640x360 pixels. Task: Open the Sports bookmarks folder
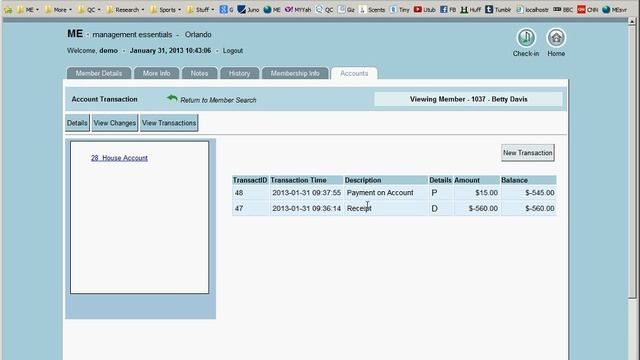(x=165, y=9)
